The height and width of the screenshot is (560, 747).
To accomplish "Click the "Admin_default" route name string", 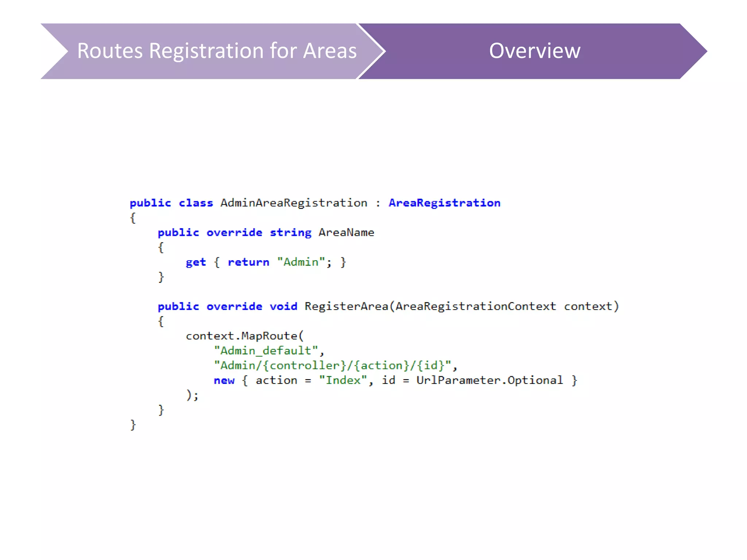I will tap(266, 351).
